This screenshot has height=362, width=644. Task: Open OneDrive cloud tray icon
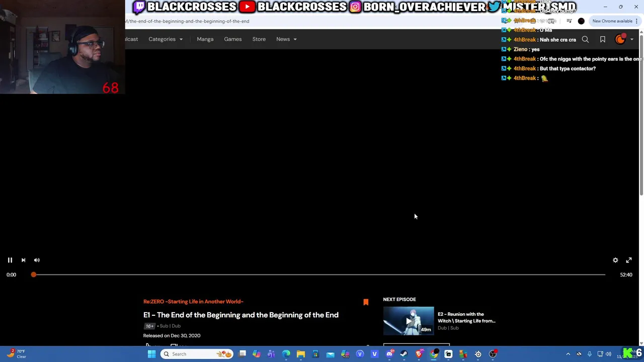tap(579, 354)
